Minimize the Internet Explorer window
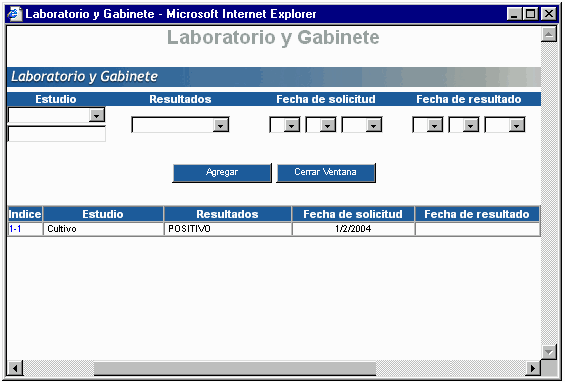Image resolution: width=565 pixels, height=382 pixels. (x=514, y=14)
